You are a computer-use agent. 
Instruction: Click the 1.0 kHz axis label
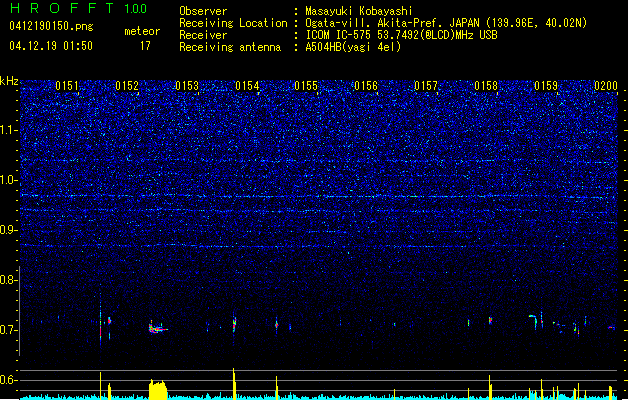8,180
